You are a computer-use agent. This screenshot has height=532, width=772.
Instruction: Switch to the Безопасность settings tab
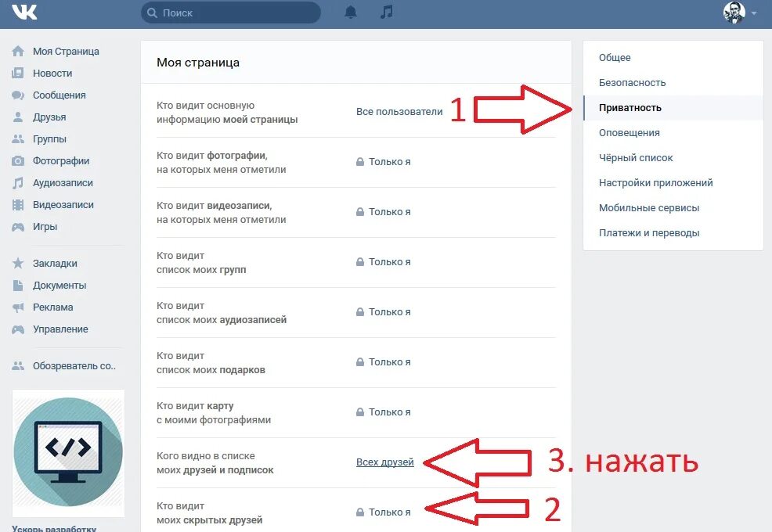click(632, 83)
